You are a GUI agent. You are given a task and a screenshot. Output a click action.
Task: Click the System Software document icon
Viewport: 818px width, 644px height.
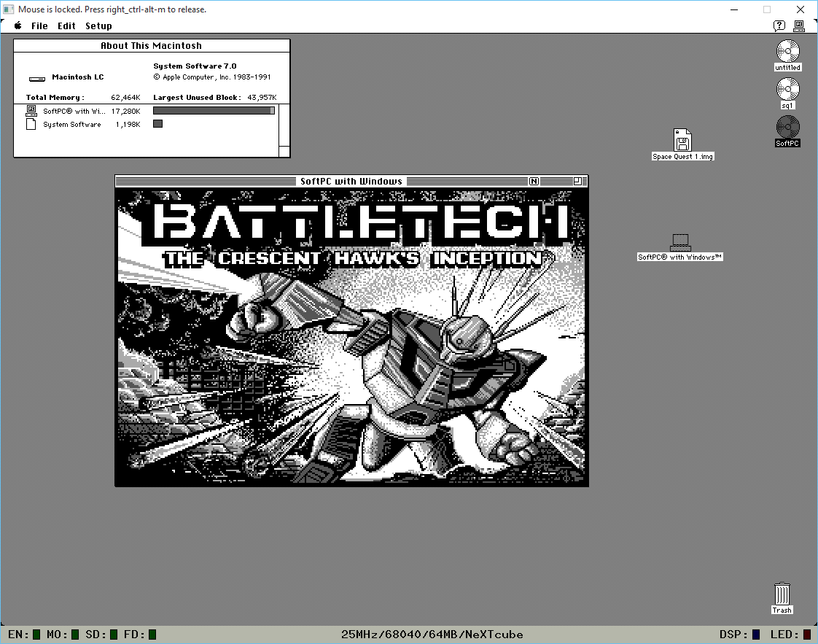pyautogui.click(x=31, y=124)
